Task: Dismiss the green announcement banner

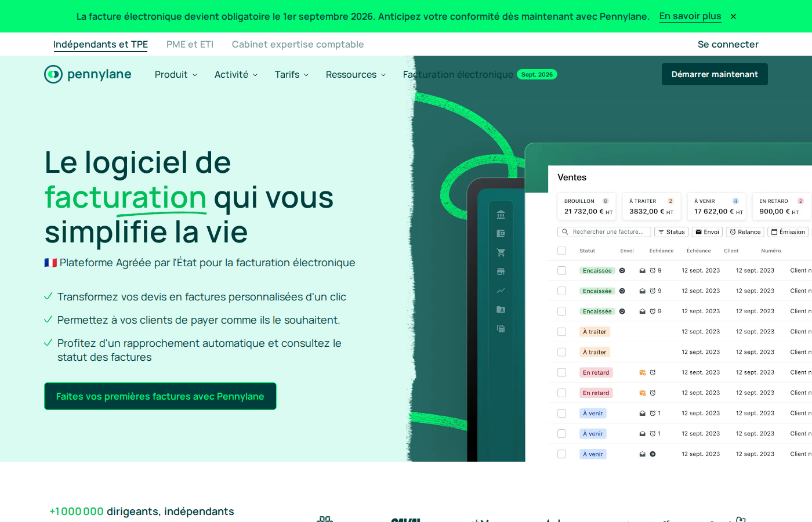Action: 733,16
